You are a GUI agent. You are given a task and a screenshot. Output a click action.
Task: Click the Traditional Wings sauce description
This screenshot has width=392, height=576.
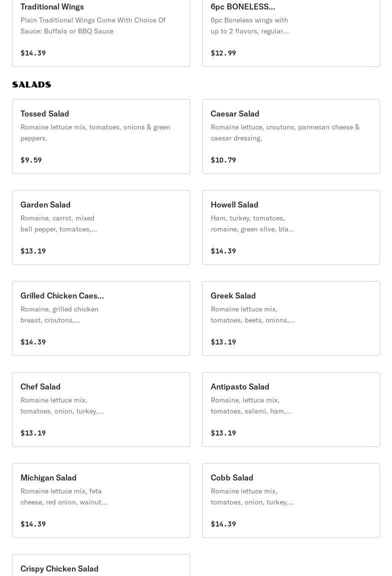93,25
